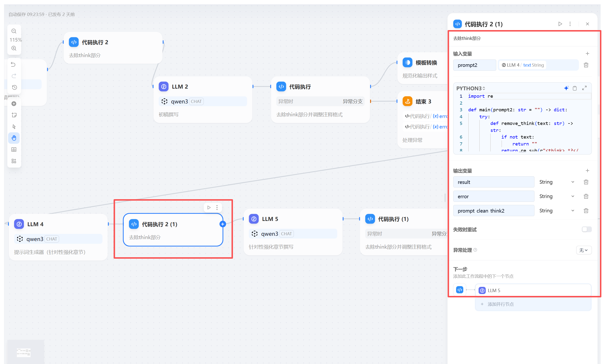Enable the 失败时重试 toggle switch

[x=587, y=229]
